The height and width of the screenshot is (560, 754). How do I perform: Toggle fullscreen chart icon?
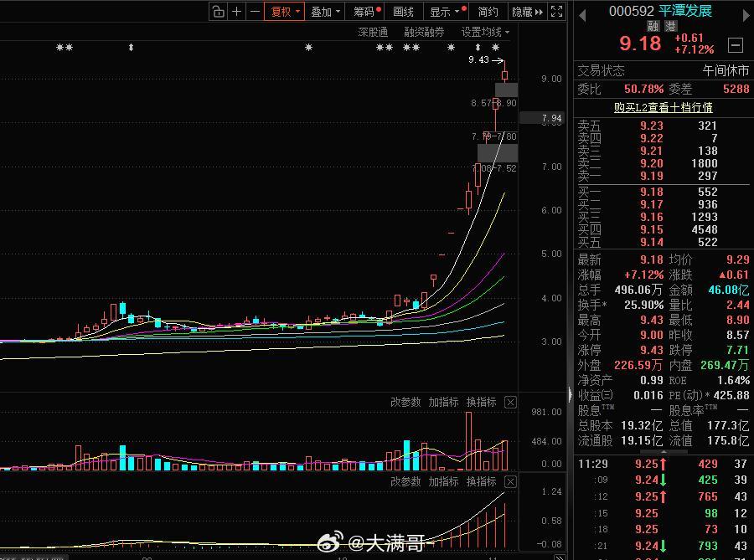pos(557,12)
